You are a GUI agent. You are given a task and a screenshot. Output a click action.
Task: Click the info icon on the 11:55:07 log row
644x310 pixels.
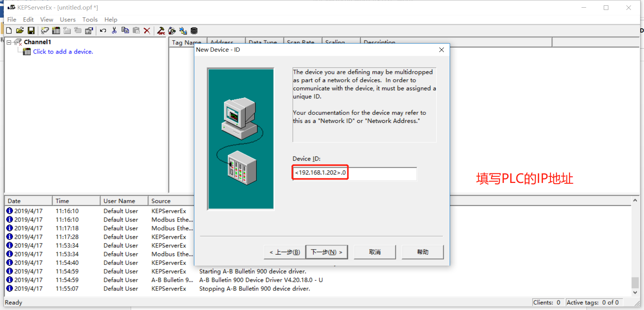coord(10,289)
